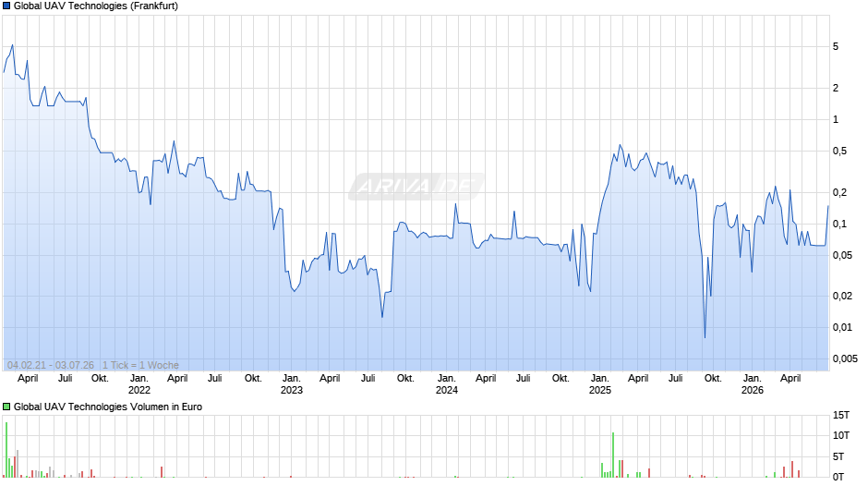Select the chart title 'Global UAV Technologies (Frankfurt)'
868x486 pixels.
pyautogui.click(x=96, y=6)
